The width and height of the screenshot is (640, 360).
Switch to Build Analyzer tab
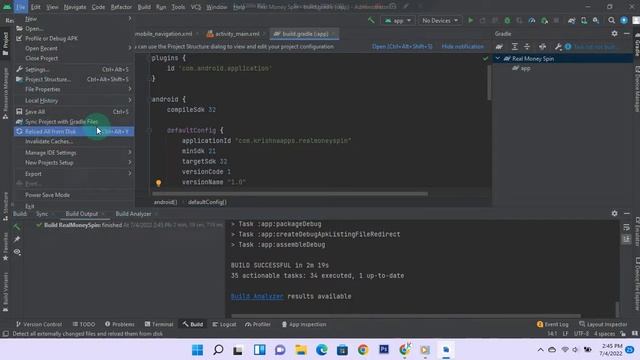point(133,213)
